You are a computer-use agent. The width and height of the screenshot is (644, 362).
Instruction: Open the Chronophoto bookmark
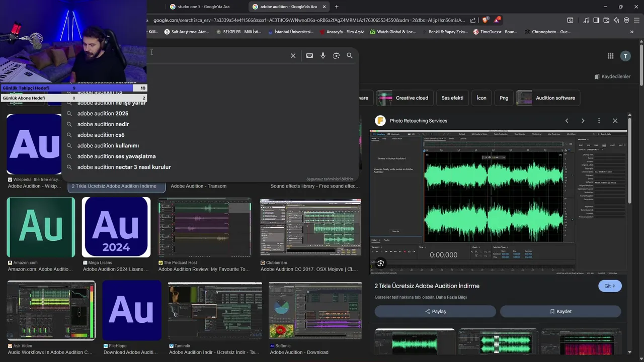point(547,32)
